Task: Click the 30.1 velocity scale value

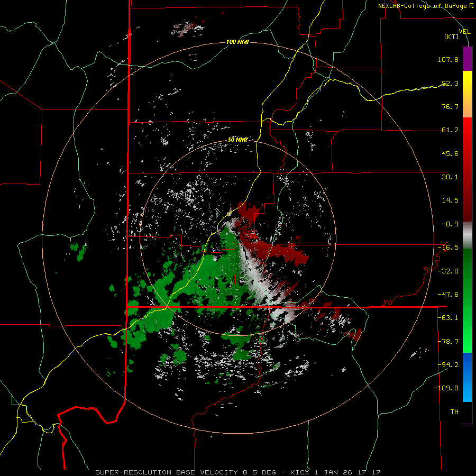Action: point(450,177)
